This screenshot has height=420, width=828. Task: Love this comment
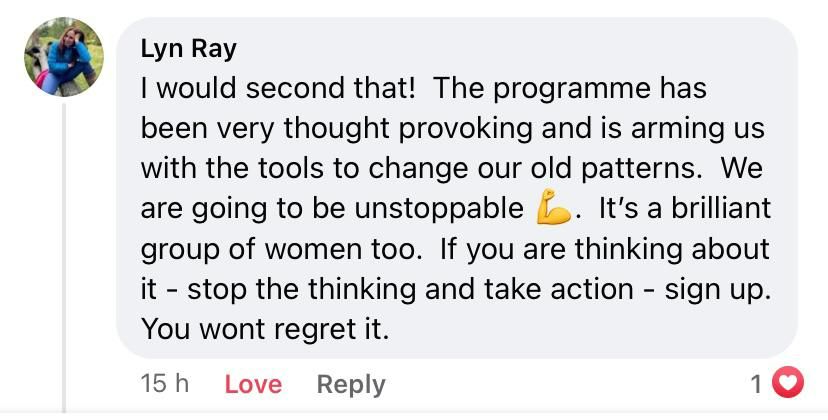pyautogui.click(x=253, y=384)
